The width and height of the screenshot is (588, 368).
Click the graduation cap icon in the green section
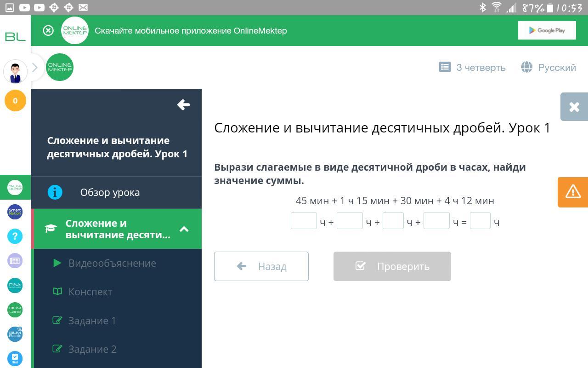click(x=51, y=229)
